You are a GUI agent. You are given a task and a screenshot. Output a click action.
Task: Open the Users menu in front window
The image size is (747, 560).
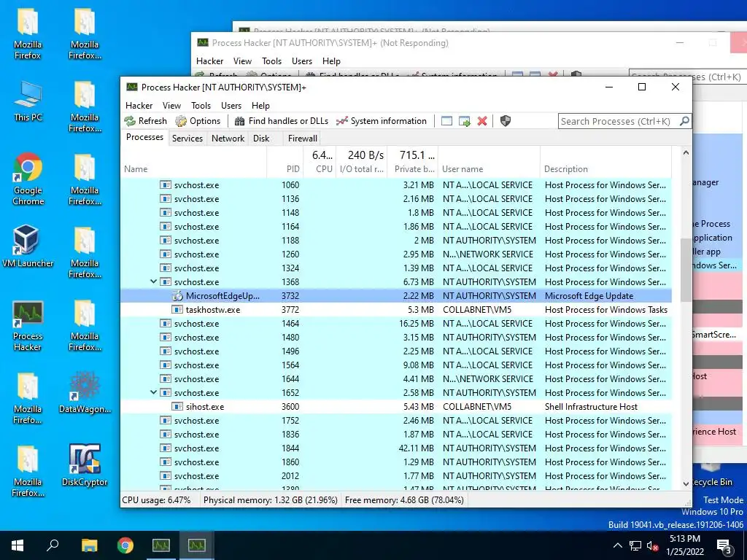click(x=231, y=106)
